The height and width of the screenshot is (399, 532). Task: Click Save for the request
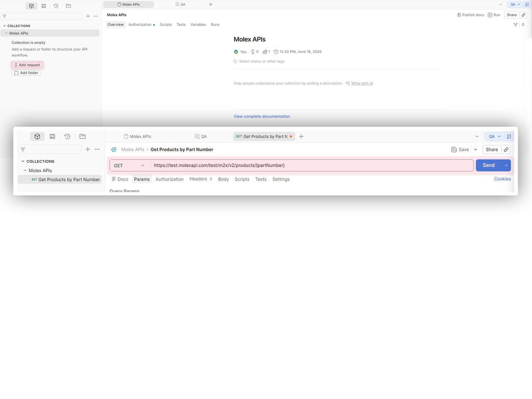click(460, 150)
